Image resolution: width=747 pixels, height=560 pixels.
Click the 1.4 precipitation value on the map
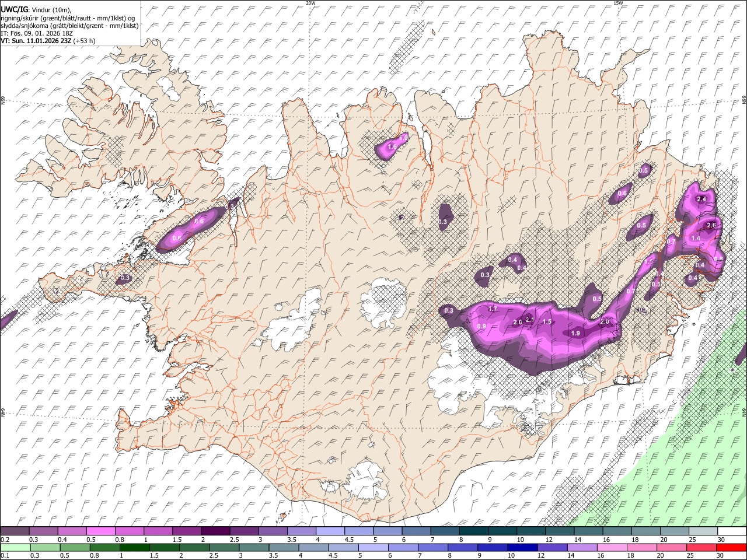click(696, 239)
